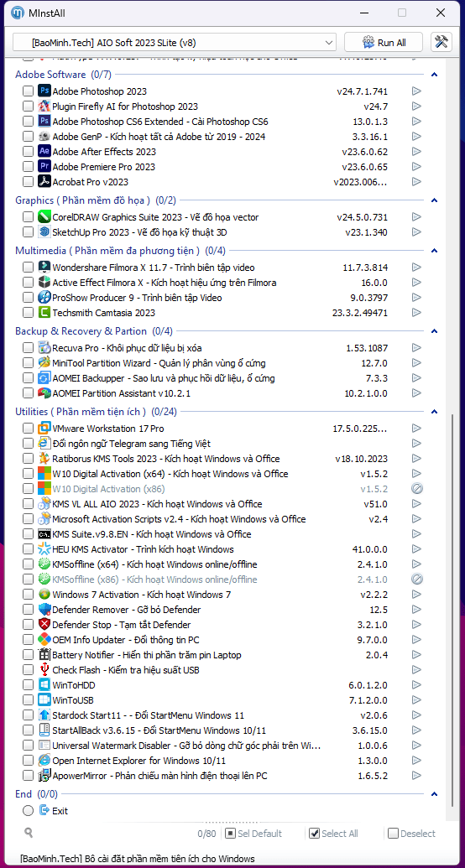Run install arrow for Check Flash

pos(417,670)
